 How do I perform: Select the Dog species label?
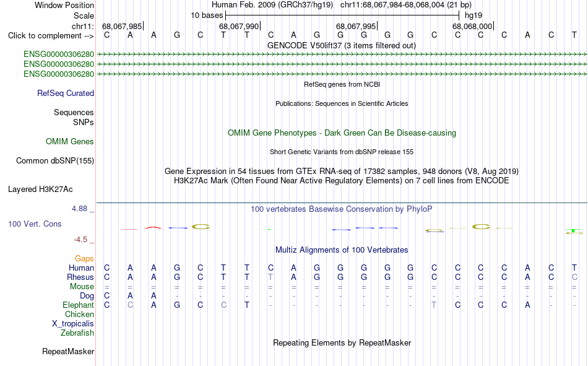pos(87,296)
